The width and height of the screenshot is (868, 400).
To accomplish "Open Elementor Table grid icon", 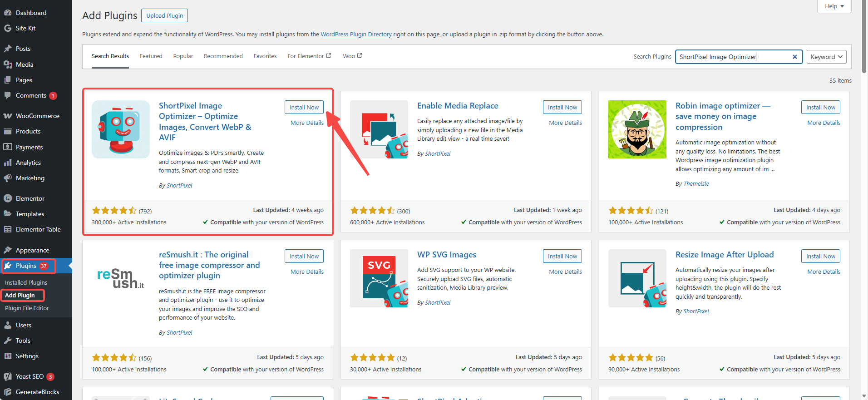I will point(8,229).
